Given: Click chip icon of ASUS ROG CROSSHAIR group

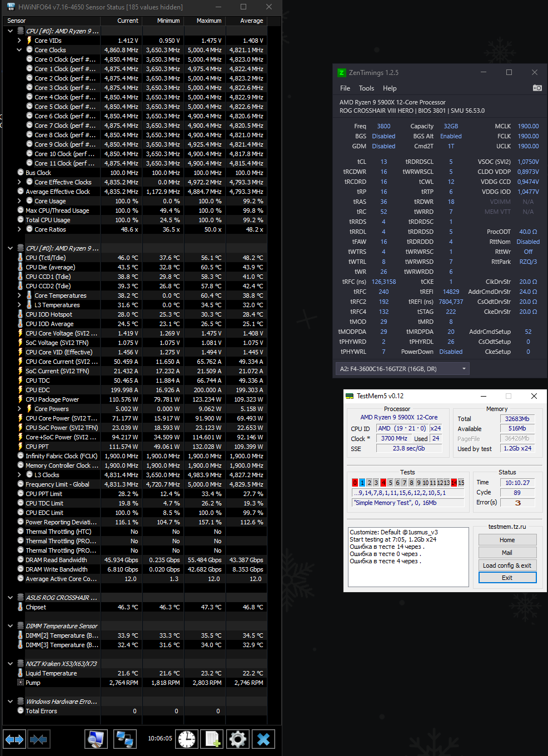Looking at the screenshot, I should (x=21, y=598).
